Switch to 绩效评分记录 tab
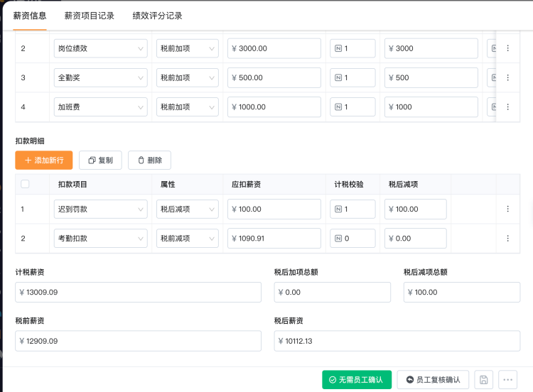 click(157, 16)
